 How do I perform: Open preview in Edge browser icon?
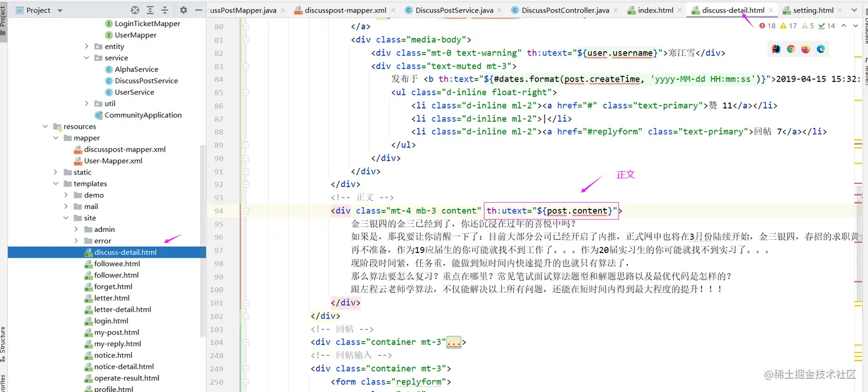(821, 49)
